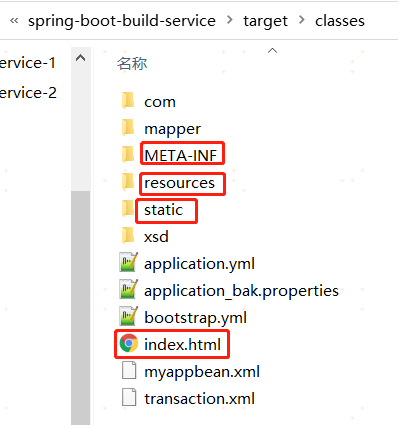Select the mapper folder name
Image resolution: width=398 pixels, height=425 pixels.
(x=172, y=129)
